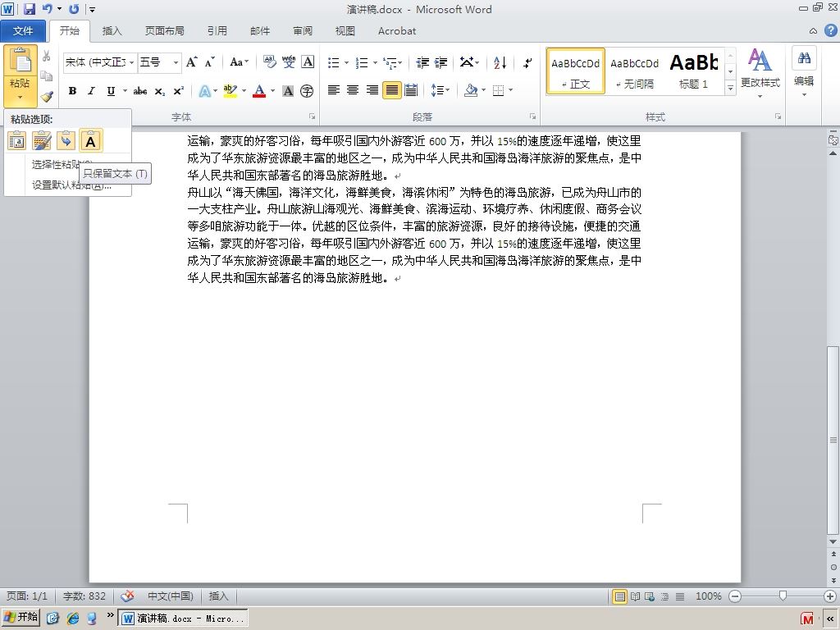This screenshot has height=630, width=840.
Task: Set paragraph to align left
Action: click(x=333, y=90)
